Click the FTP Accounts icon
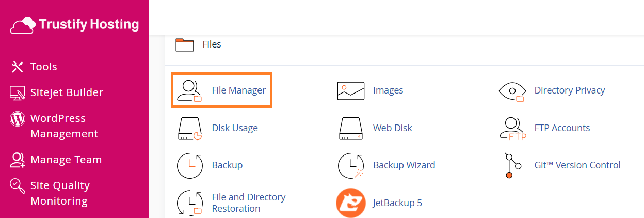644x218 pixels. (x=513, y=129)
